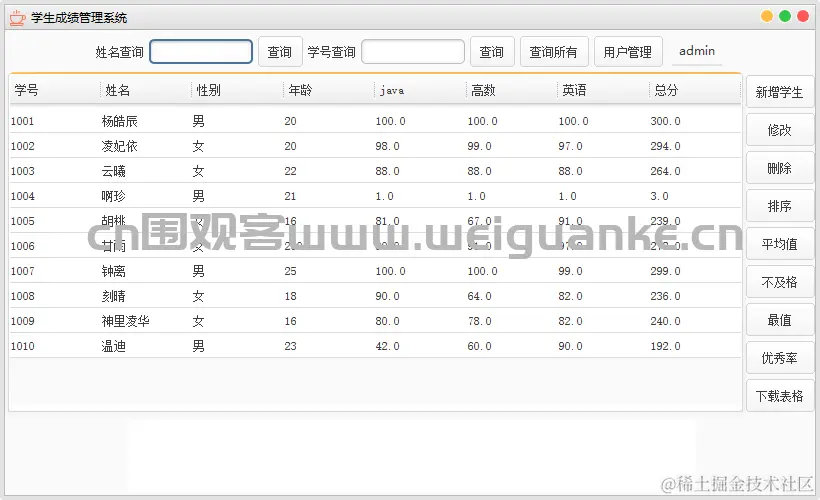This screenshot has height=500, width=820.
Task: Select student ID cell 1001
Action: [x=22, y=121]
